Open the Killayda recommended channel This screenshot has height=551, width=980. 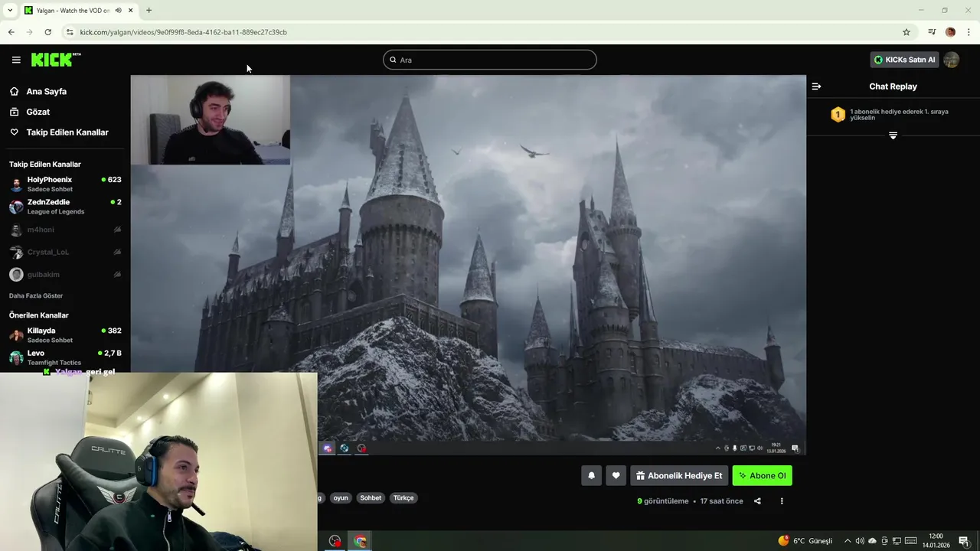click(65, 335)
